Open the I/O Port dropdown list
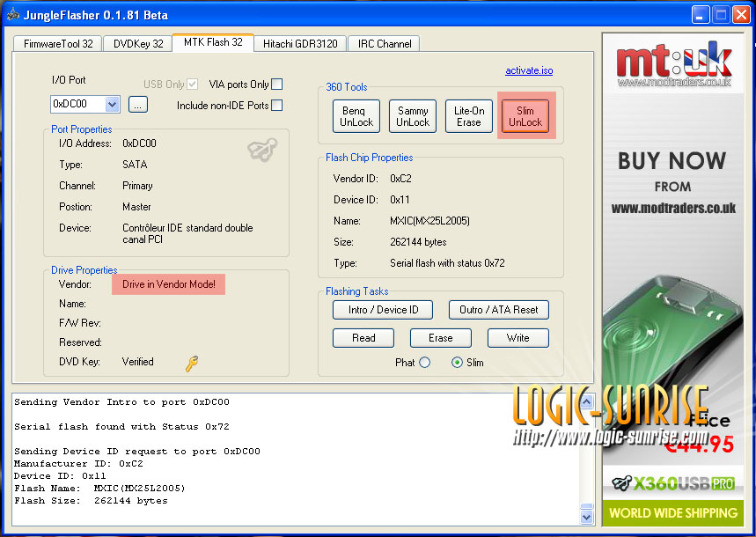Screen dimensions: 756x537 pyautogui.click(x=112, y=104)
